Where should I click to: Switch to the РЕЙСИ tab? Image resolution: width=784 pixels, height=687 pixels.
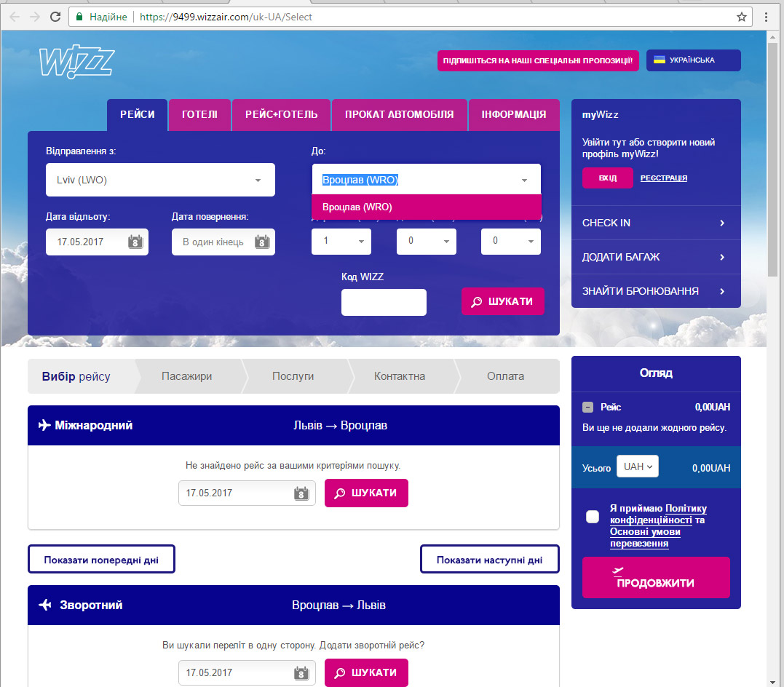137,114
